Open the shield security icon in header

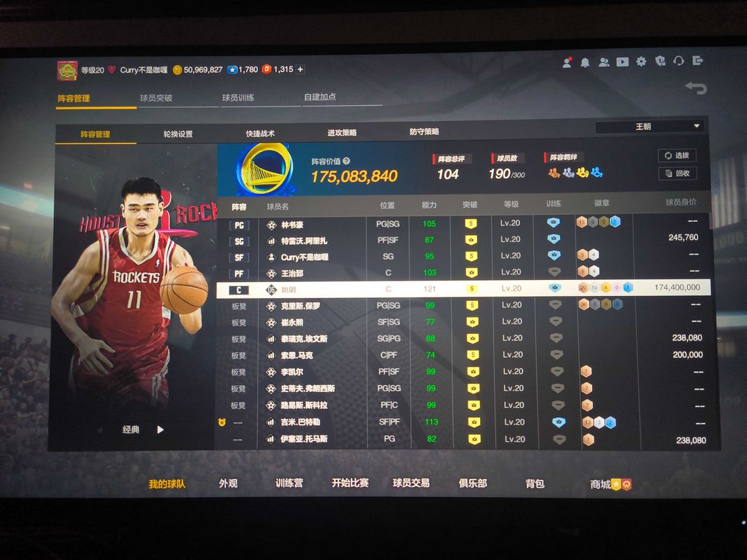(x=660, y=61)
